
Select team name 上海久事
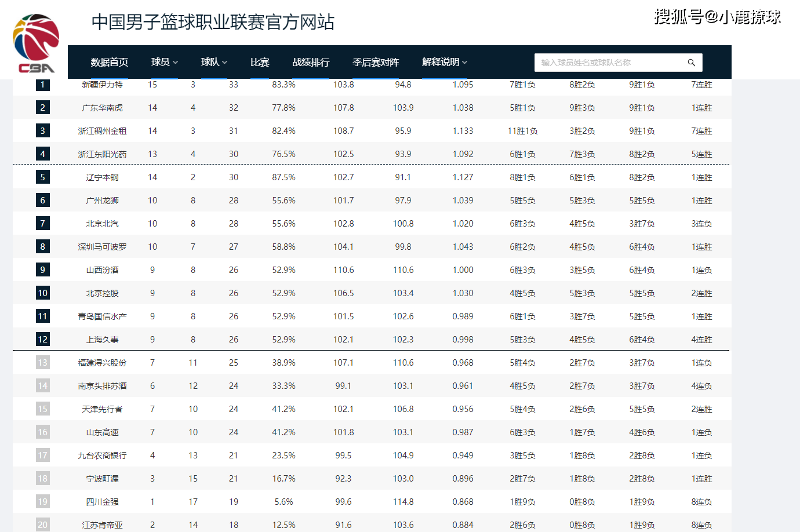(102, 340)
